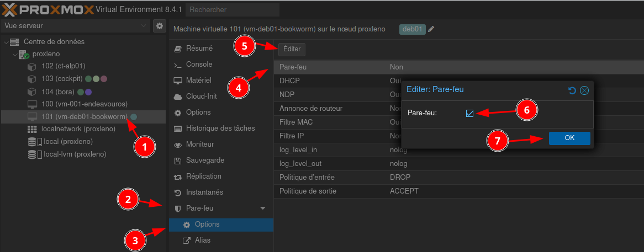Image resolution: width=644 pixels, height=252 pixels.
Task: Click the gear icon beside Vue serveur
Action: [x=159, y=26]
